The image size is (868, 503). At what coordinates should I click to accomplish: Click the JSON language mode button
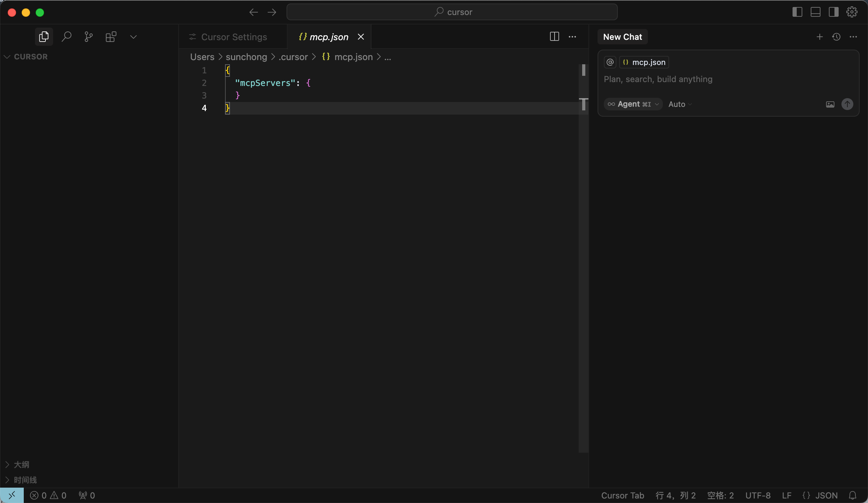(x=826, y=495)
